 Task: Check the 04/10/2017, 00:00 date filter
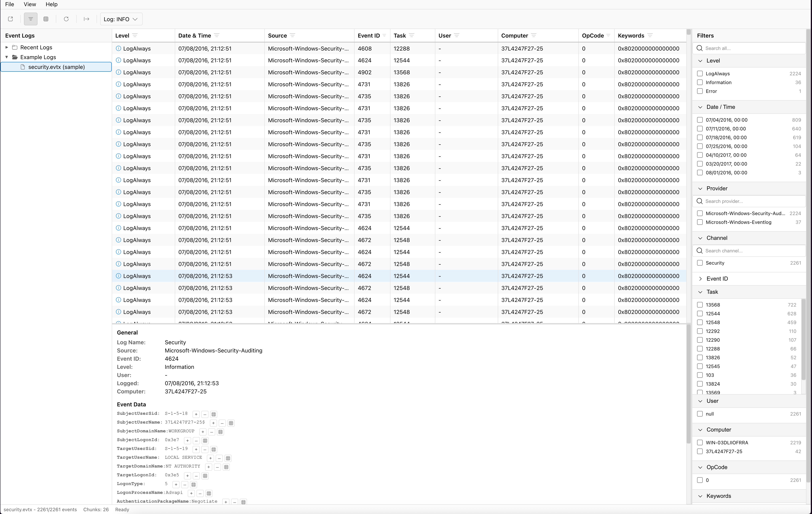700,155
